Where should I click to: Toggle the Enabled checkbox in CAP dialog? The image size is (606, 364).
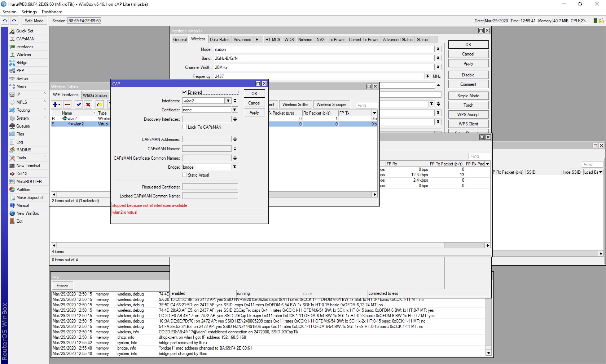(185, 92)
